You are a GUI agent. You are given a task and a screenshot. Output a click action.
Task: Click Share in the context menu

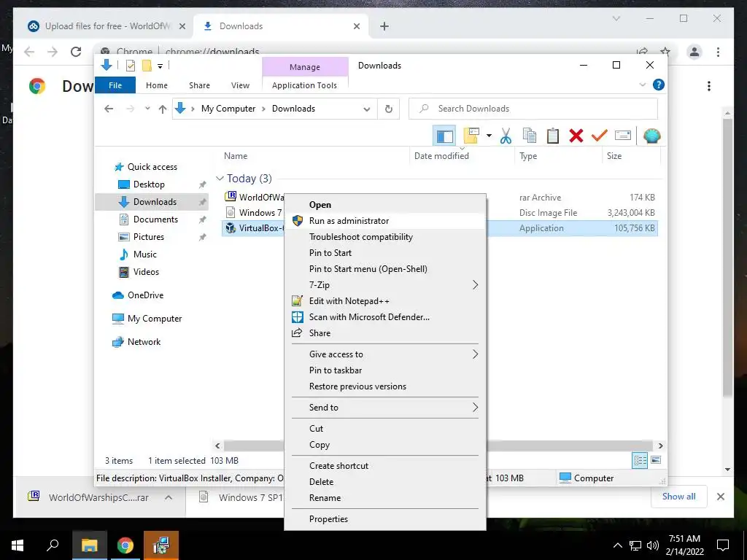(385, 333)
